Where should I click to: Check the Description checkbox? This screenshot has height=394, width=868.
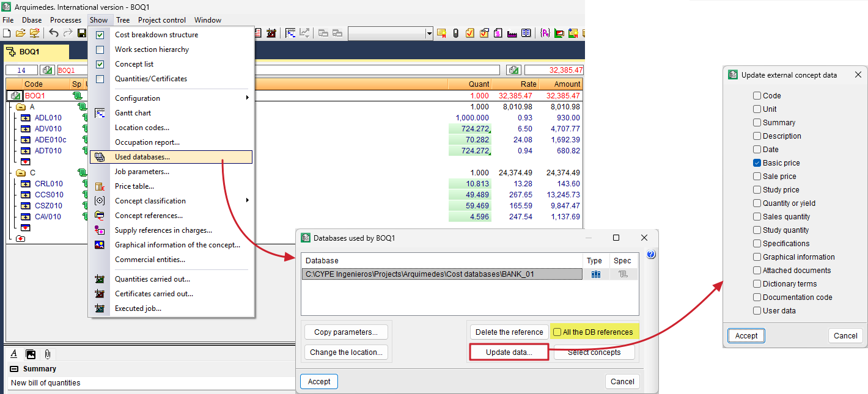click(757, 136)
